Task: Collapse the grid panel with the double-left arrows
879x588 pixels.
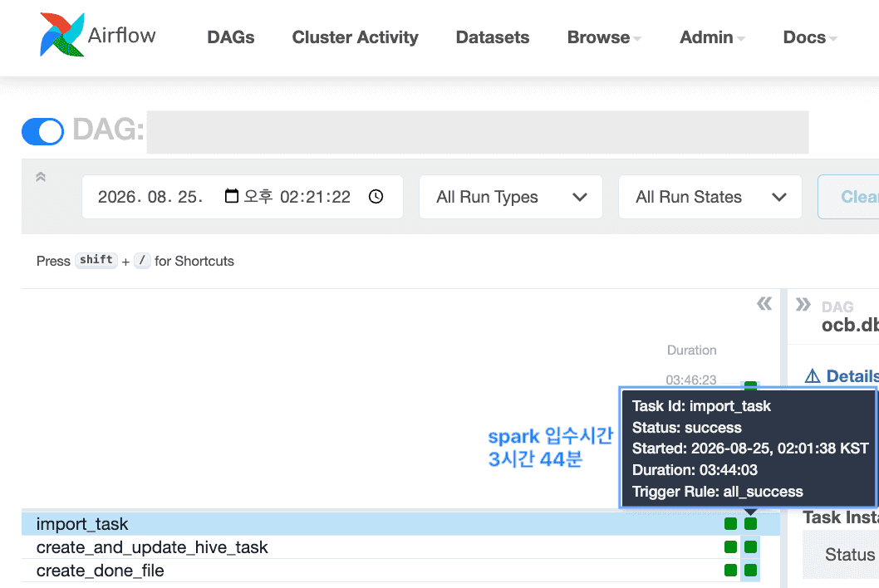Action: pos(764,304)
